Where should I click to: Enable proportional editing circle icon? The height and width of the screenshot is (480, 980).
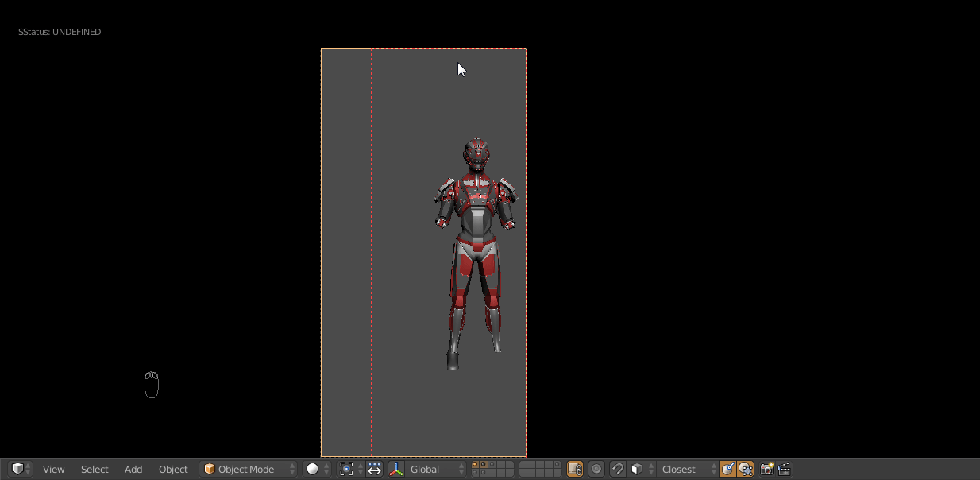point(596,469)
